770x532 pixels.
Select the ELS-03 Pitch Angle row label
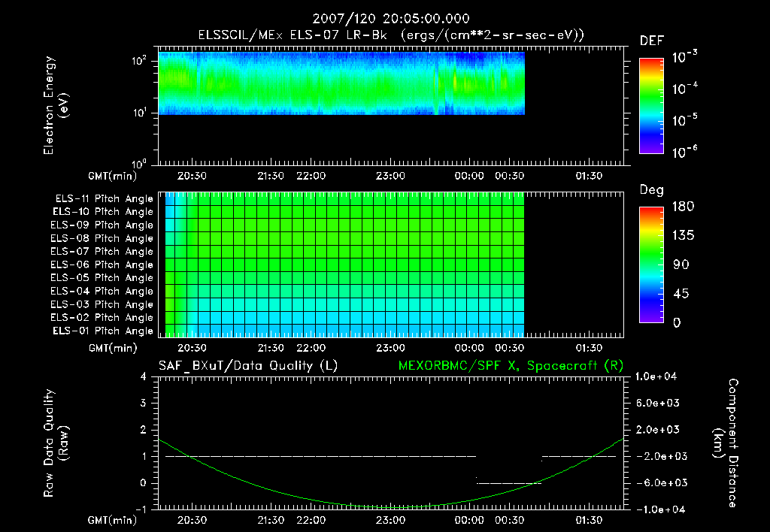click(102, 304)
